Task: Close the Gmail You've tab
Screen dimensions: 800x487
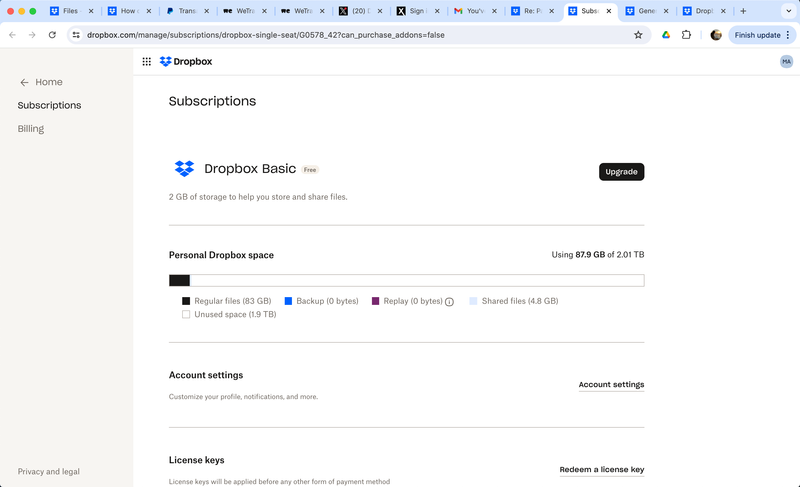Action: pos(494,11)
